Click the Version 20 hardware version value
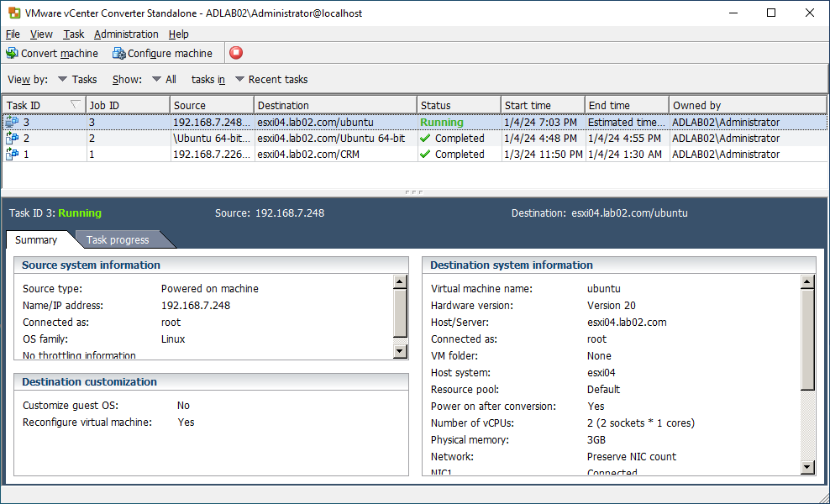Viewport: 830px width, 504px height. click(612, 306)
